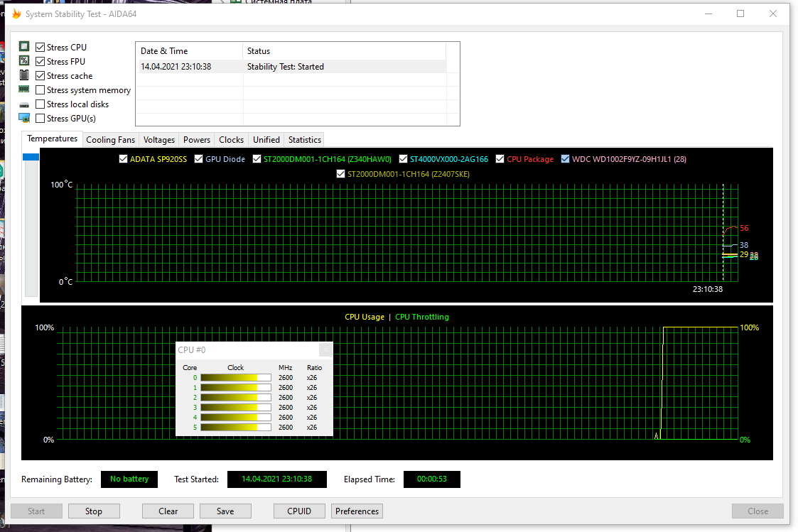Open the Powers tab
This screenshot has height=532, width=798.
(196, 140)
